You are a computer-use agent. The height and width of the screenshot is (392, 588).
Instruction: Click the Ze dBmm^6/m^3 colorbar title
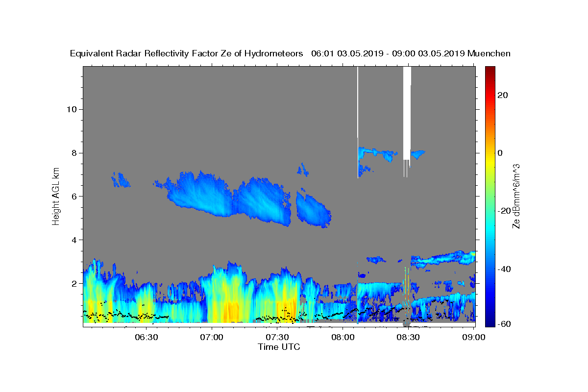(x=516, y=196)
